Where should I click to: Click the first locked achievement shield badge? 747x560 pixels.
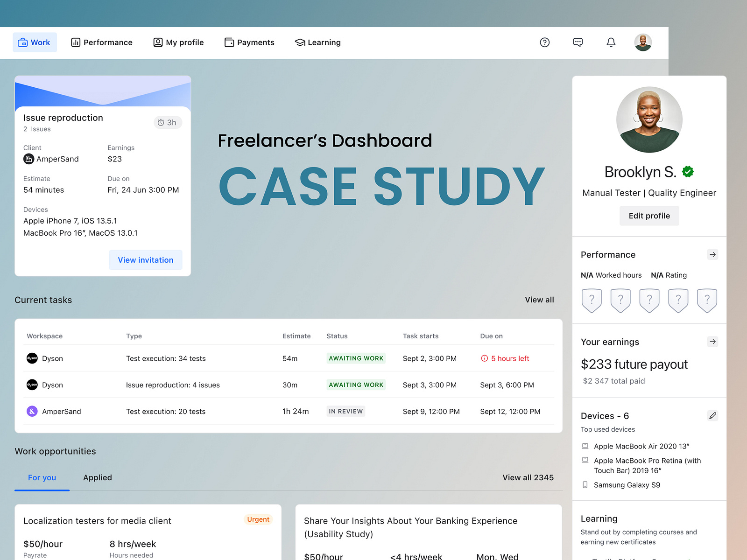[x=592, y=300]
